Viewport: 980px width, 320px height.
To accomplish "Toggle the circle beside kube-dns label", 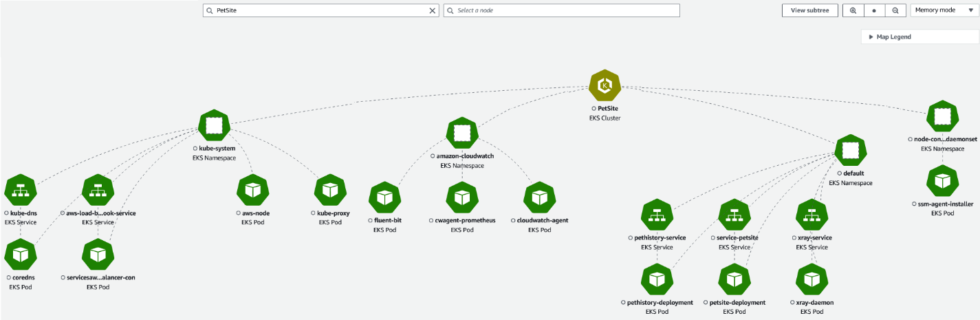I will coord(6,213).
